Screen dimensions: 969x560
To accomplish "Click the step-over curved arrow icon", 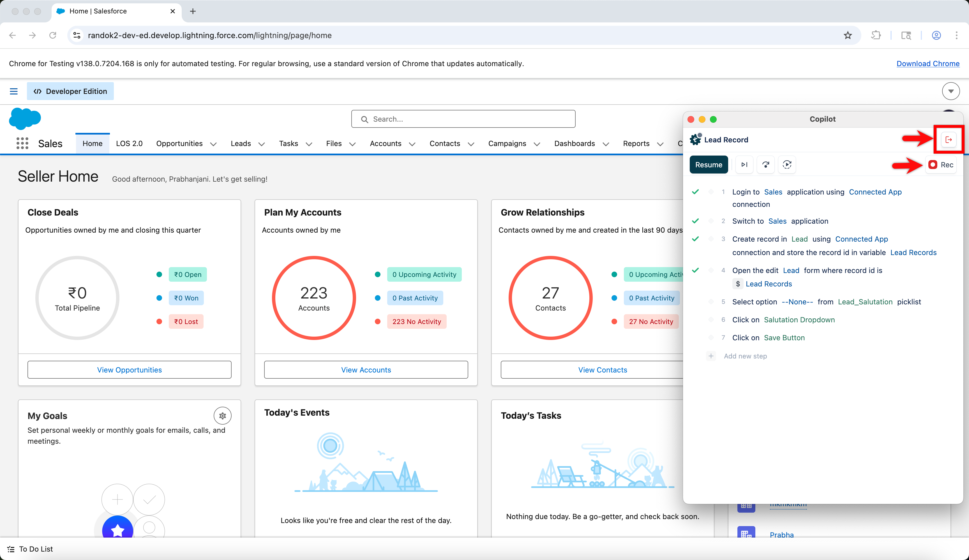I will coord(766,165).
